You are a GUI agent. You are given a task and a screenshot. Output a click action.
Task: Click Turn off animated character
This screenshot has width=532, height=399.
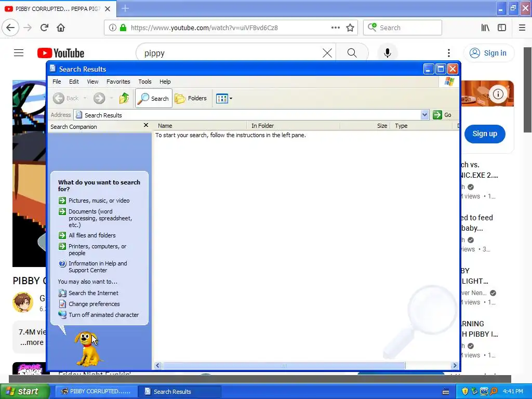[99, 315]
